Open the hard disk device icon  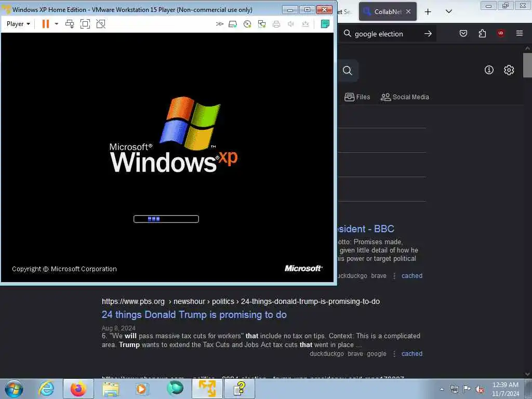(x=233, y=24)
